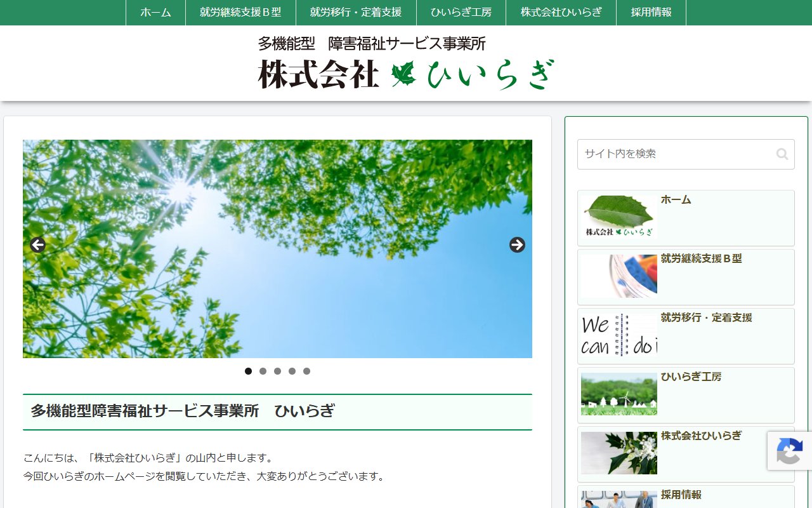
Task: Open 採用情報 in the top navigation bar
Action: pos(651,13)
